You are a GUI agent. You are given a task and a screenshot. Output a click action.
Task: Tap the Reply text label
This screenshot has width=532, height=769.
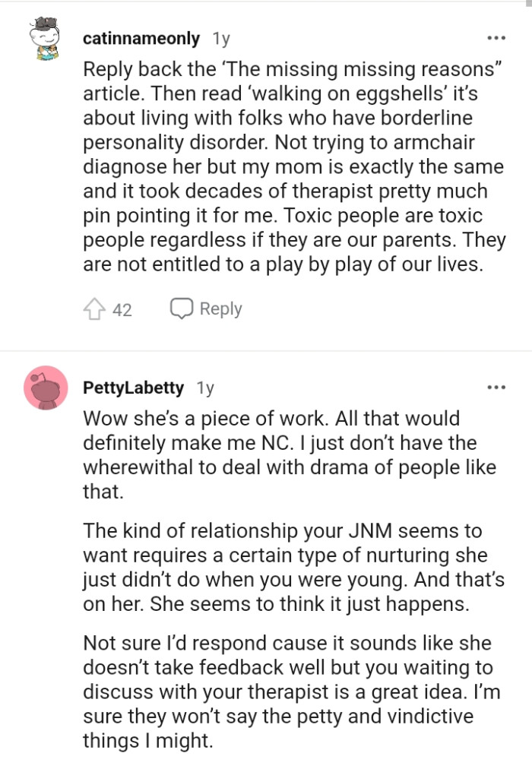(x=219, y=309)
